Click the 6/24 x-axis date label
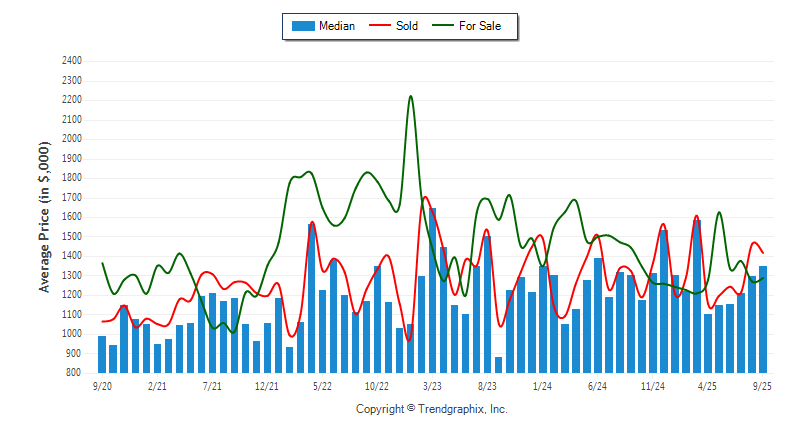Image resolution: width=800 pixels, height=434 pixels. coord(598,385)
